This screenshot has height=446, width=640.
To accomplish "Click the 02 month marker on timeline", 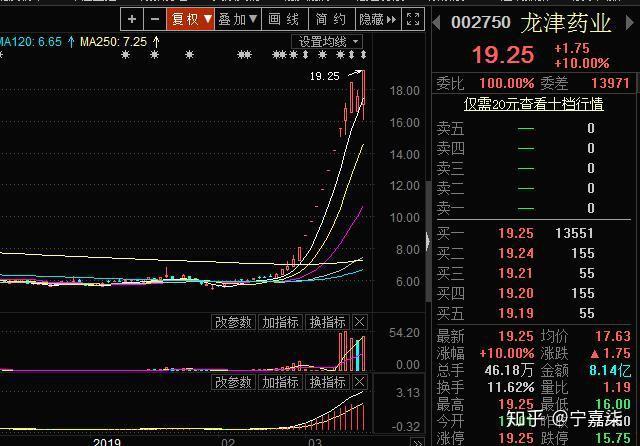I will pyautogui.click(x=228, y=442).
